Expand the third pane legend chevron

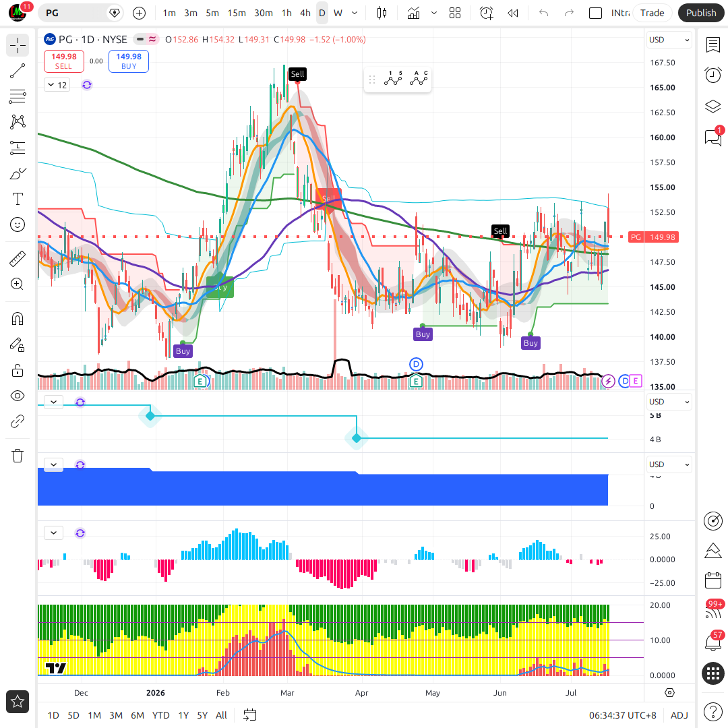[x=53, y=464]
